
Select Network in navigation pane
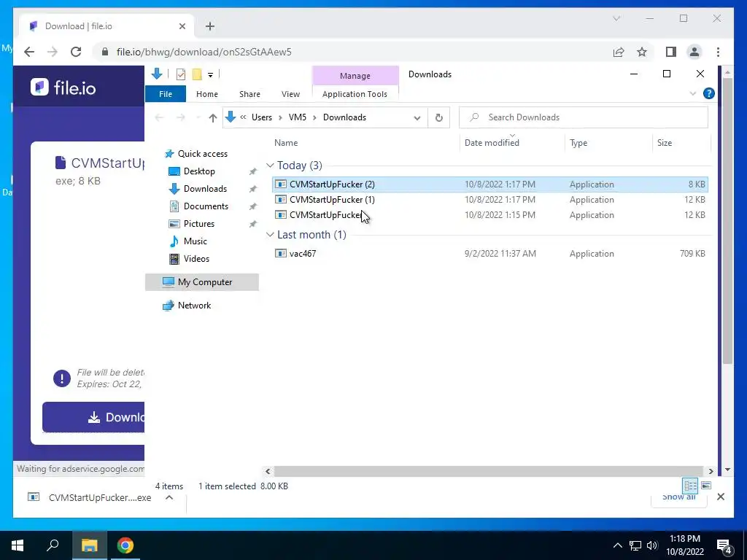coord(194,306)
